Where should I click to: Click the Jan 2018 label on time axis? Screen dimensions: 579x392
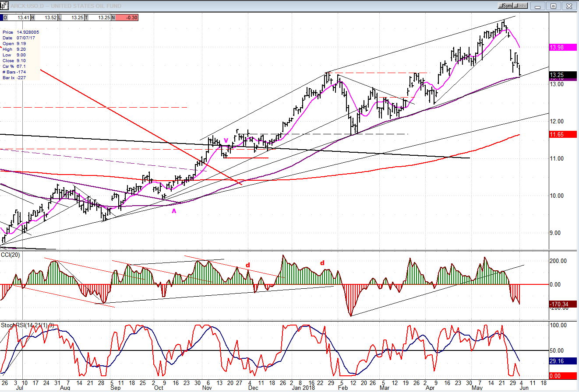click(x=303, y=388)
